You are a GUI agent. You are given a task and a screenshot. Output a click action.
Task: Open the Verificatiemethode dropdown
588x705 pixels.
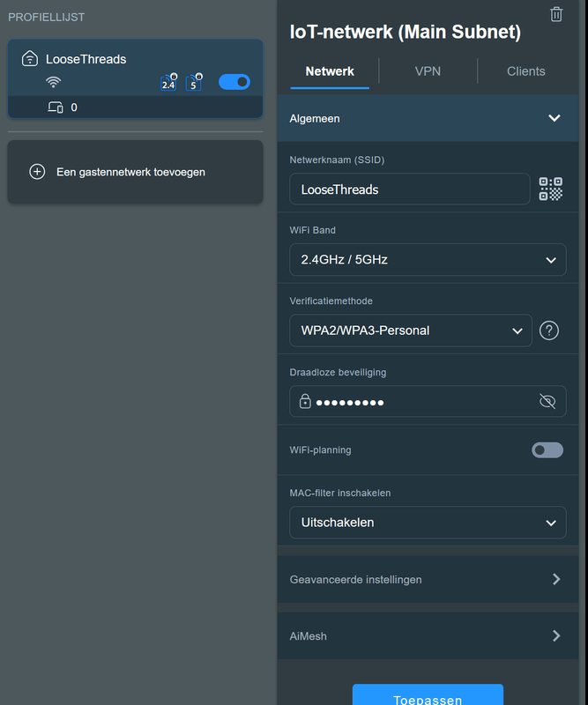coord(411,330)
